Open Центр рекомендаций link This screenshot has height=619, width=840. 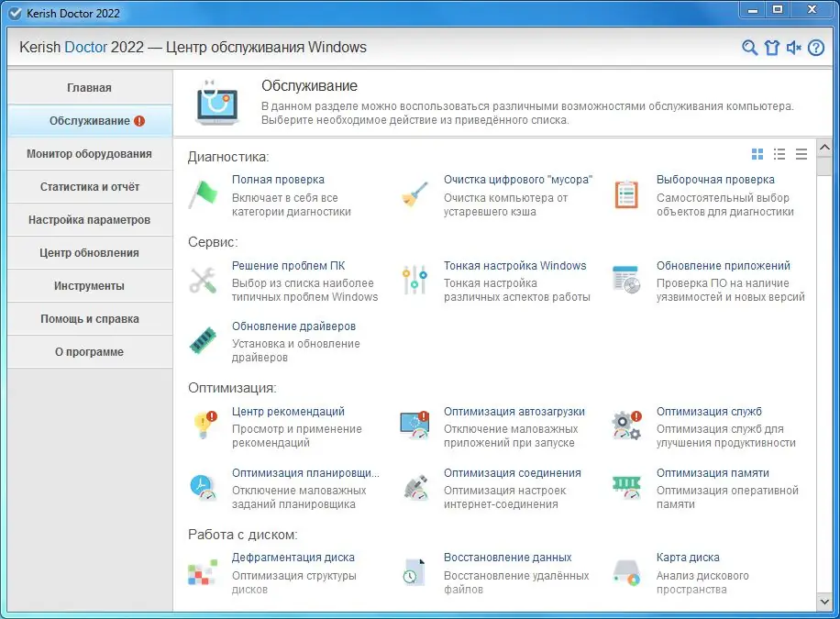click(288, 412)
